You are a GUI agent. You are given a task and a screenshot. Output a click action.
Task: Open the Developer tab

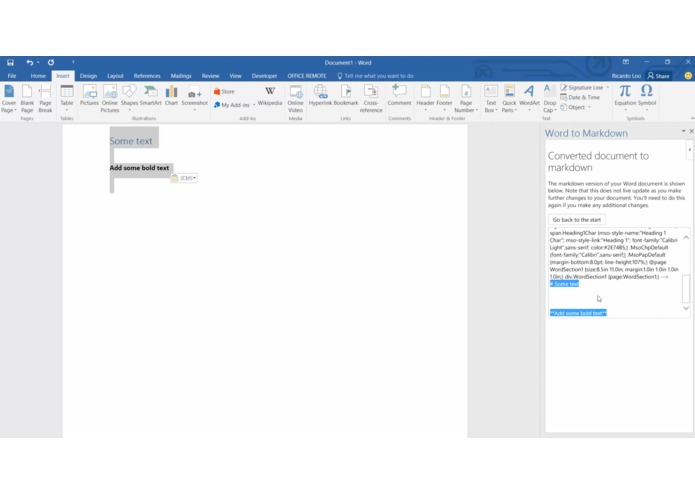click(x=264, y=76)
